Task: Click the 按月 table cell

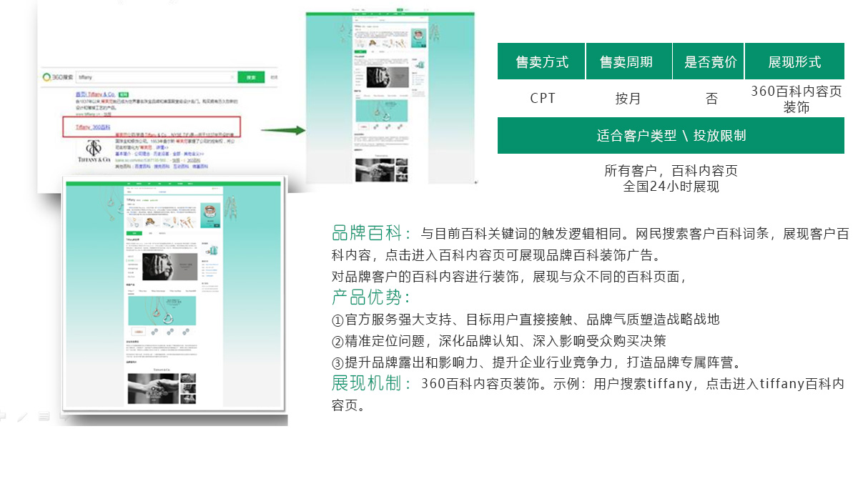Action: coord(628,99)
